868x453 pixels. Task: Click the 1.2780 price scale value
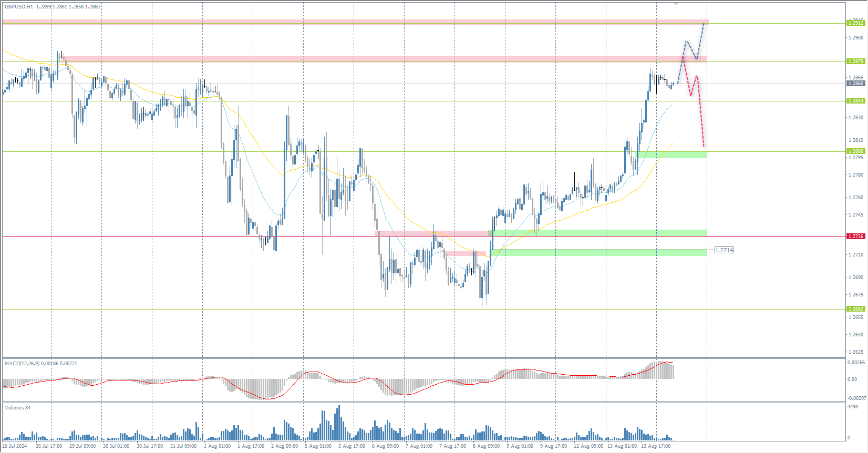click(856, 175)
